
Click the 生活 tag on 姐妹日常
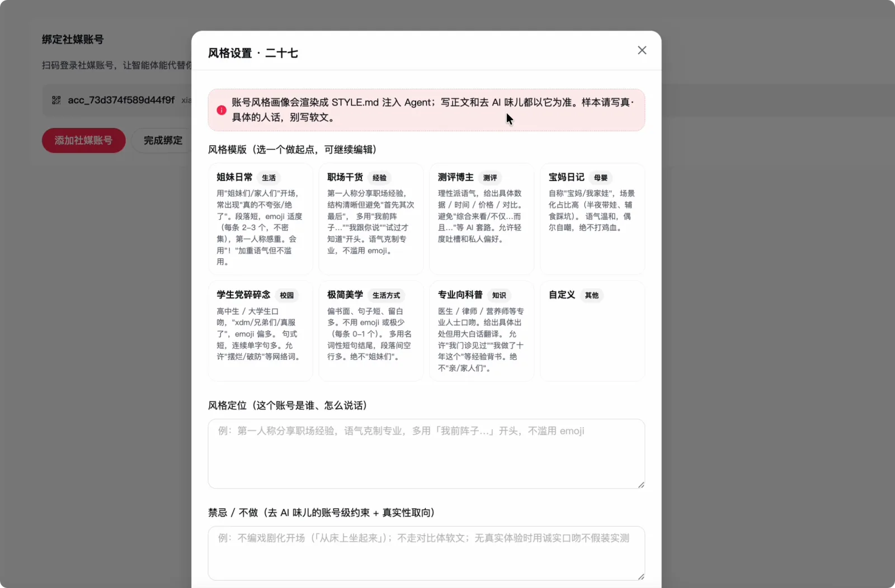[x=268, y=178]
